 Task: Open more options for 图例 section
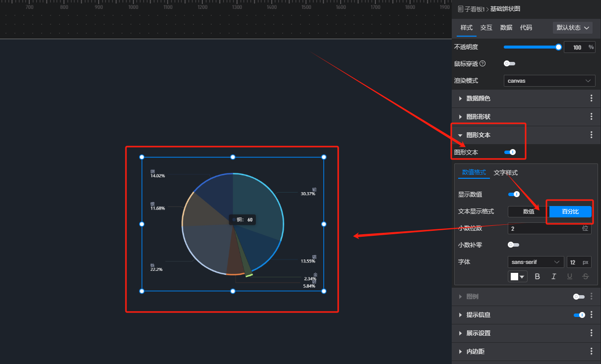point(591,297)
